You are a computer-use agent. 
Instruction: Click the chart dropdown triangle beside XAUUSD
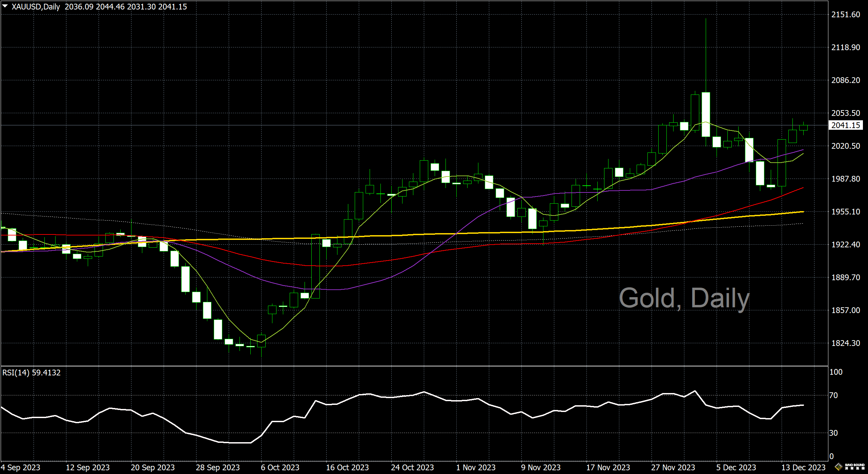(x=5, y=6)
